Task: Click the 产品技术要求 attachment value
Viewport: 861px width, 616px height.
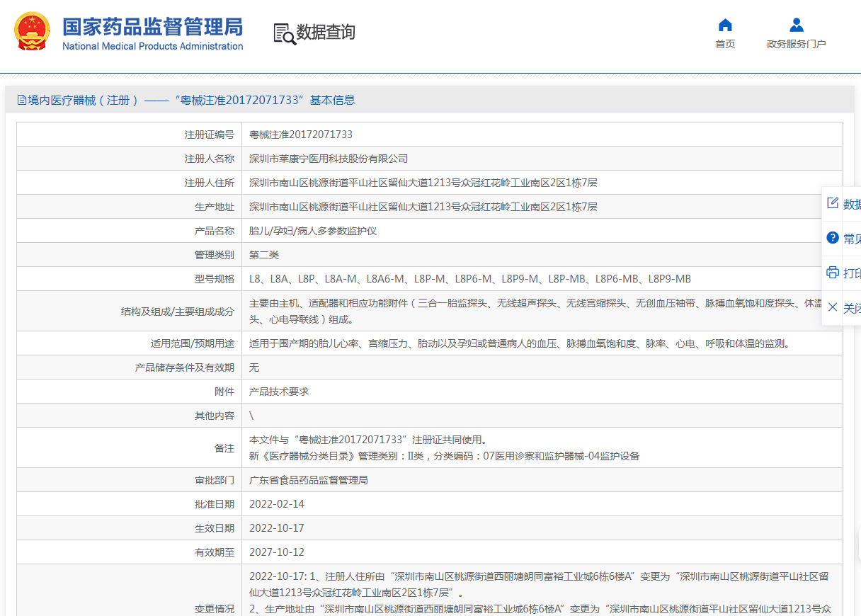Action: pos(279,392)
